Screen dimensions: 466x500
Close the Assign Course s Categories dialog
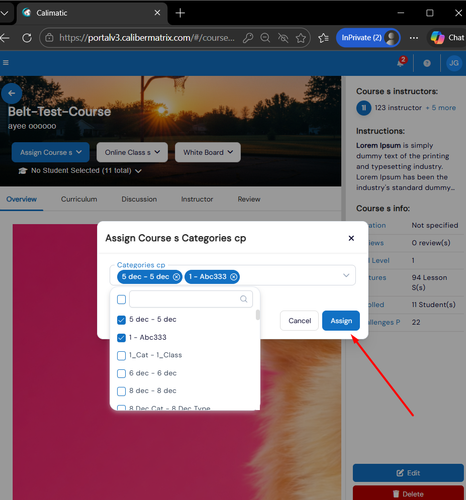[x=351, y=238]
